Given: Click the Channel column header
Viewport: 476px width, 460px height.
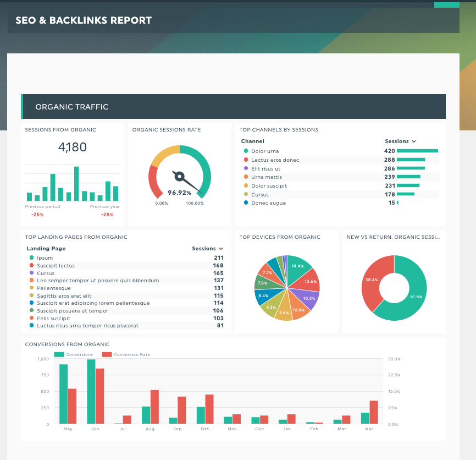Looking at the screenshot, I should pos(252,141).
